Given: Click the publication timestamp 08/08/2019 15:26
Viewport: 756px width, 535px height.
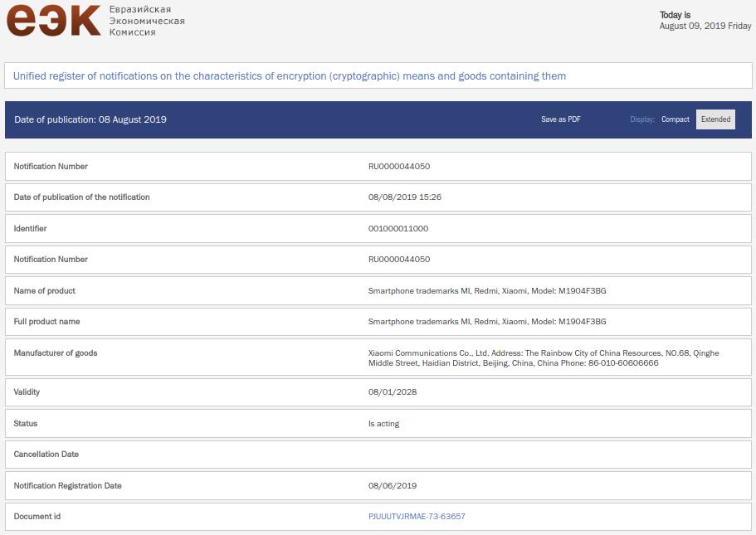Looking at the screenshot, I should coord(404,197).
